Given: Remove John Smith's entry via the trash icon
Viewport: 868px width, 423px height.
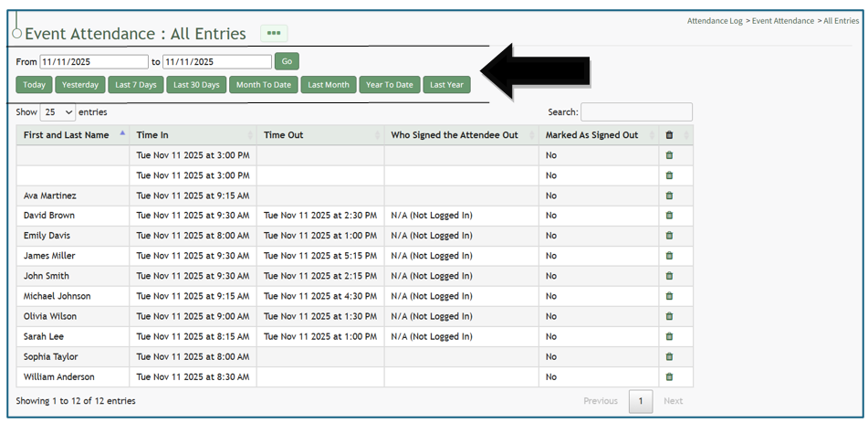Looking at the screenshot, I should 669,276.
